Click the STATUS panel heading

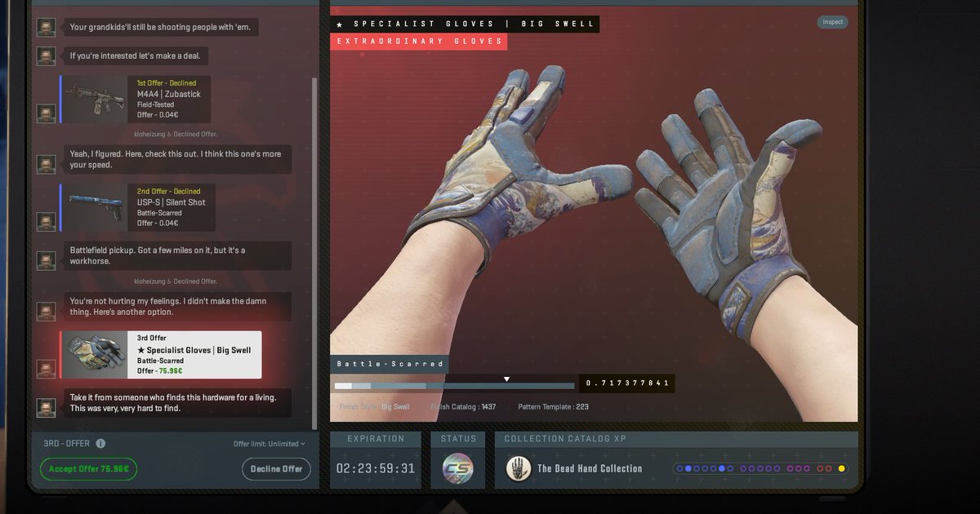[458, 439]
